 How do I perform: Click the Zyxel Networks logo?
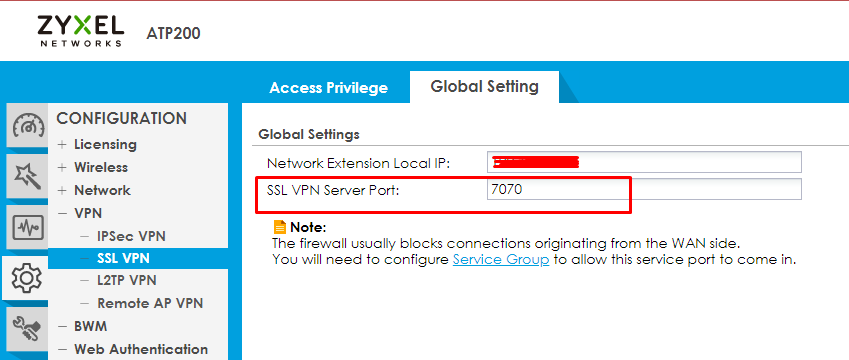81,31
